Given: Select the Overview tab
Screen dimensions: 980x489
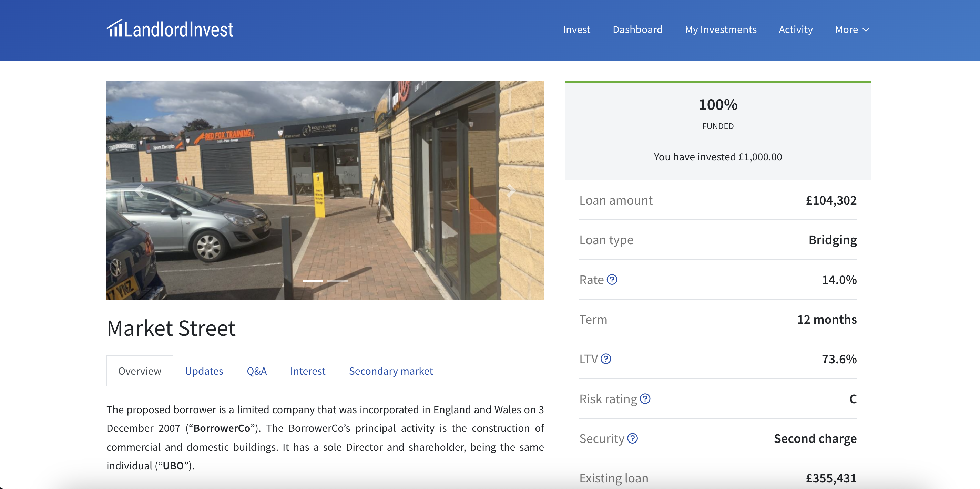Looking at the screenshot, I should tap(140, 371).
